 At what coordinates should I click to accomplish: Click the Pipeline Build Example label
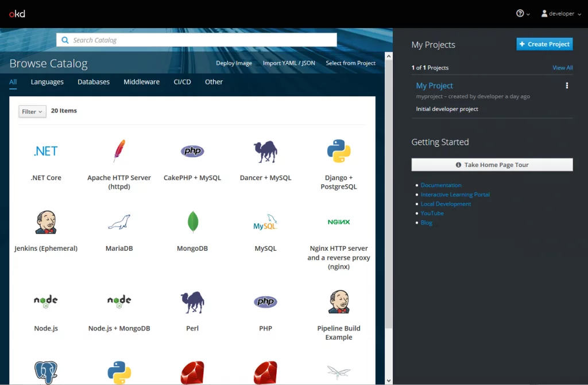click(339, 333)
